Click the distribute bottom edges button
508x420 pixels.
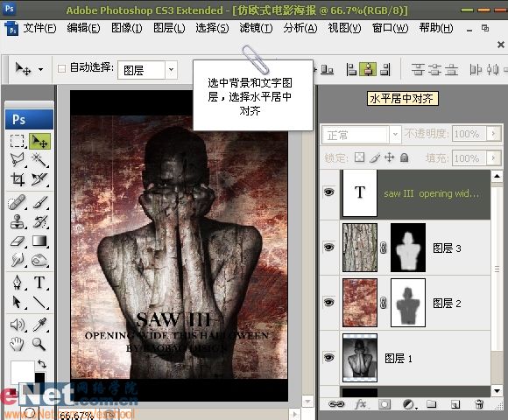pos(451,69)
